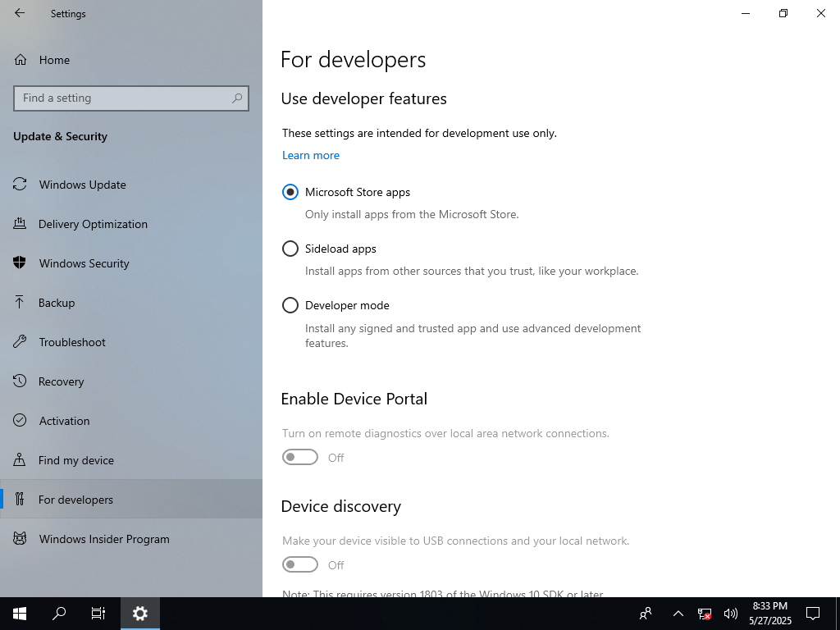Click the Settings gear in taskbar
Viewport: 840px width, 630px height.
tap(139, 614)
